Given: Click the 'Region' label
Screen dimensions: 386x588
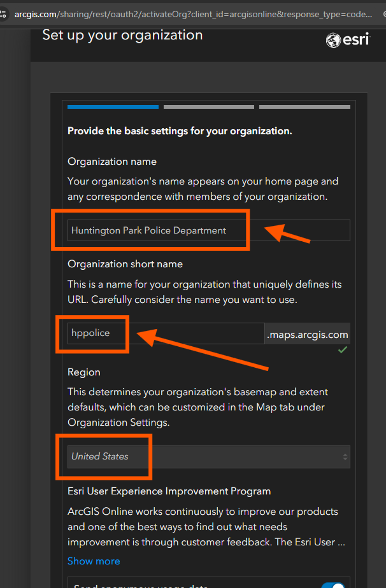Looking at the screenshot, I should pyautogui.click(x=83, y=372).
